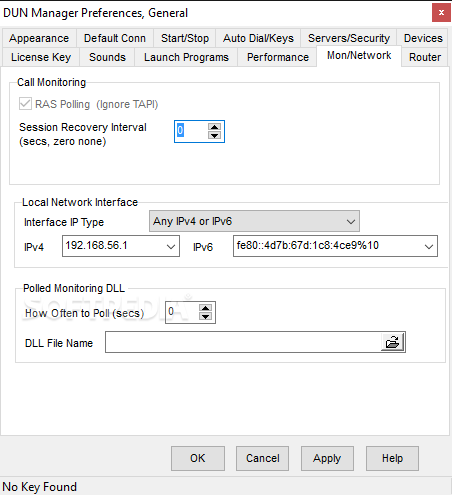
Task: Increase Session Recovery Interval with up arrow
Action: [x=214, y=127]
